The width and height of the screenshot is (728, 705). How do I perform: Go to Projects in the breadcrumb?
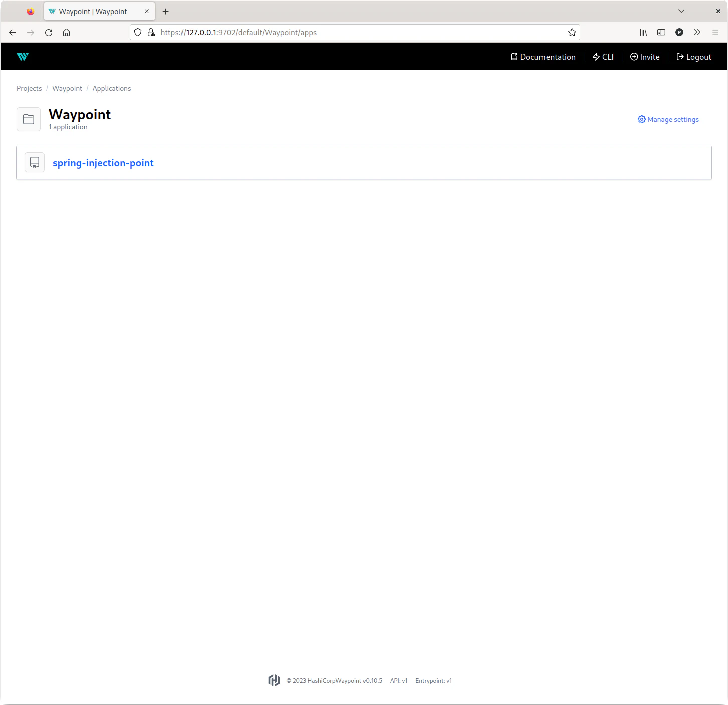(x=29, y=88)
